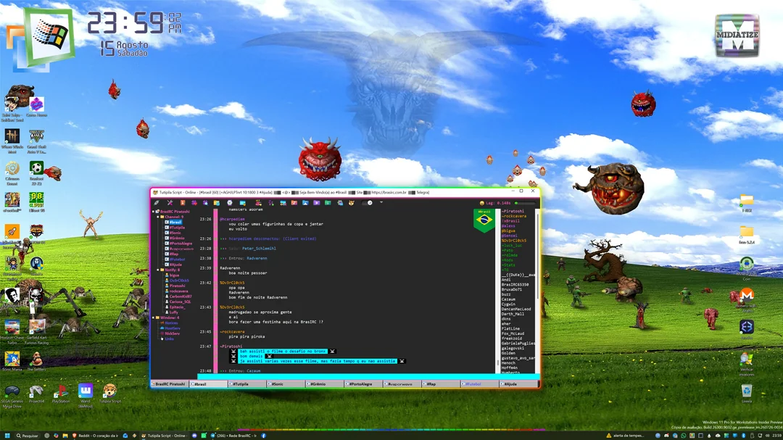Select #PortoAlegre channel in the tree
This screenshot has height=440, width=783.
(x=181, y=244)
